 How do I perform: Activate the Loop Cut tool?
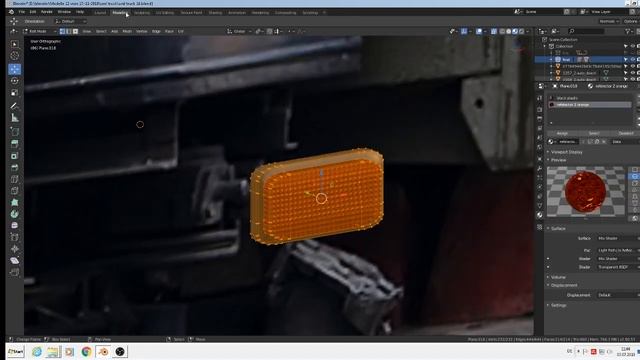pos(15,179)
